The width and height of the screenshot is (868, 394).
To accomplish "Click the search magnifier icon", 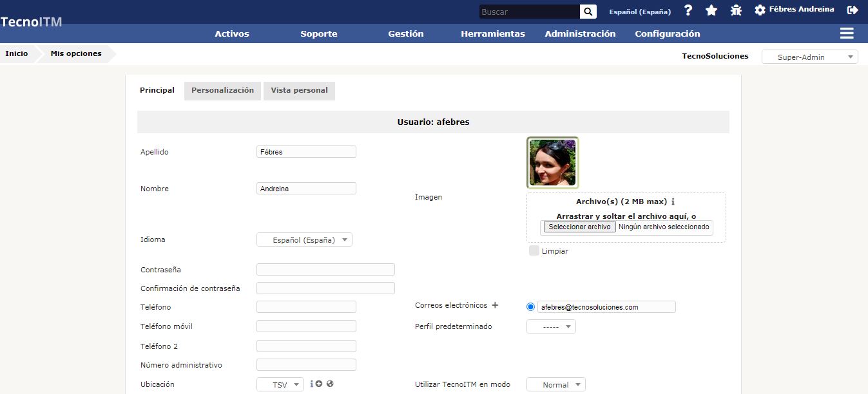I will pos(588,12).
